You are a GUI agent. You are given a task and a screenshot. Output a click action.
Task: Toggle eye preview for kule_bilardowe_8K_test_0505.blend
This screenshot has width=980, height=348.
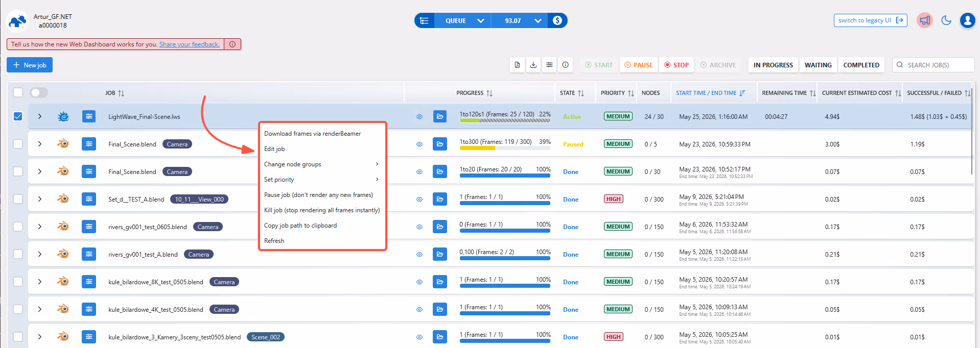tap(419, 282)
